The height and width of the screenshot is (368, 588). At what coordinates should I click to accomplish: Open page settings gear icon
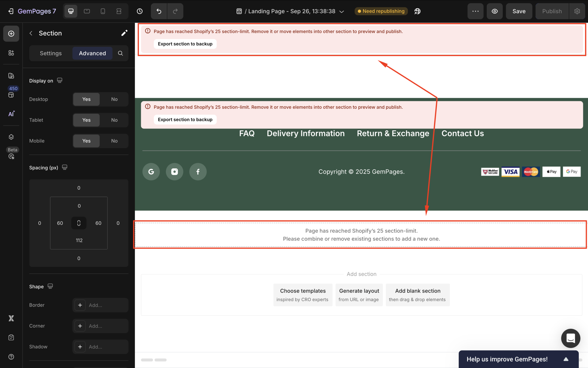[x=577, y=11]
